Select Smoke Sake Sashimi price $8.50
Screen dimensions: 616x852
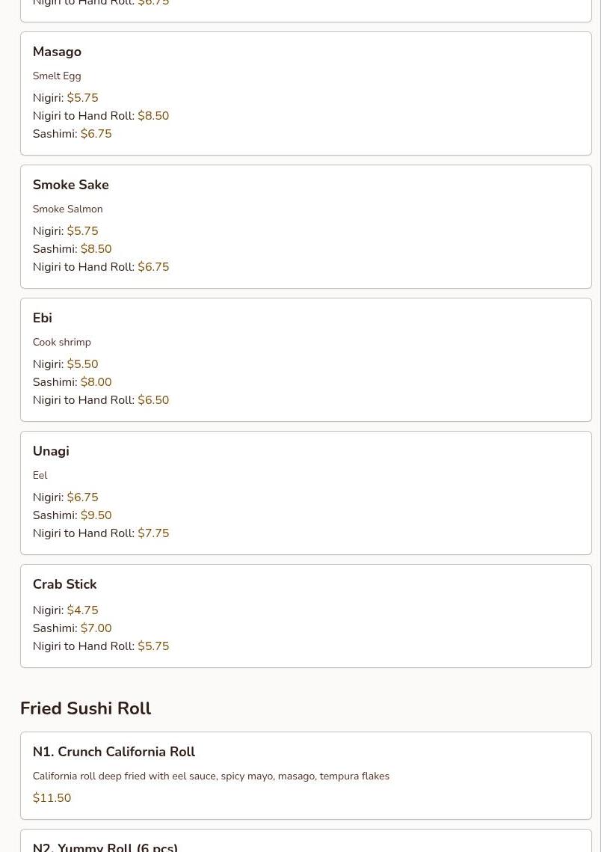click(x=96, y=249)
